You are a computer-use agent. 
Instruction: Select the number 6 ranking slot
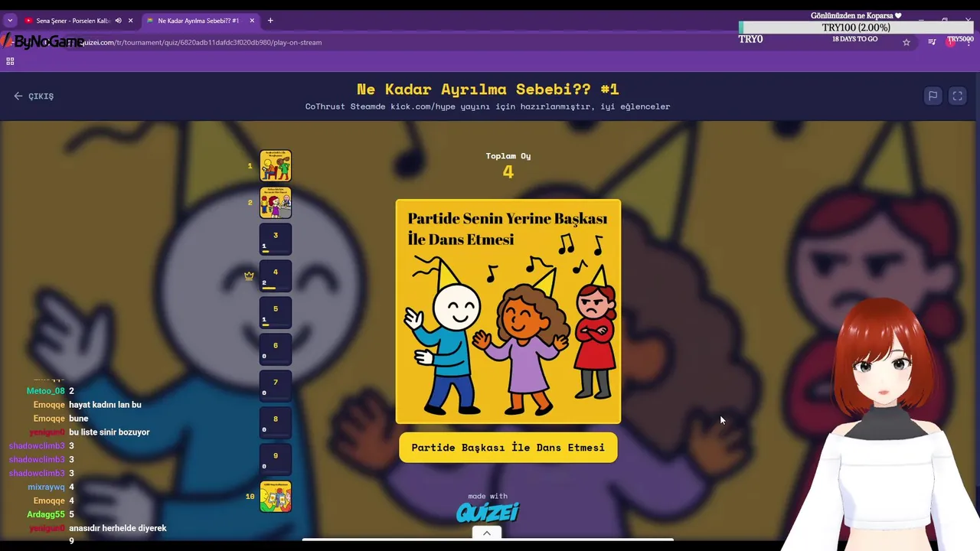[x=276, y=350]
